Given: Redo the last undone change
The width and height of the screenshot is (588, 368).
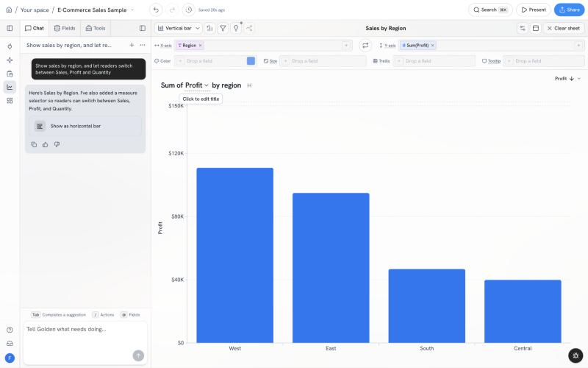Looking at the screenshot, I should click(x=172, y=10).
